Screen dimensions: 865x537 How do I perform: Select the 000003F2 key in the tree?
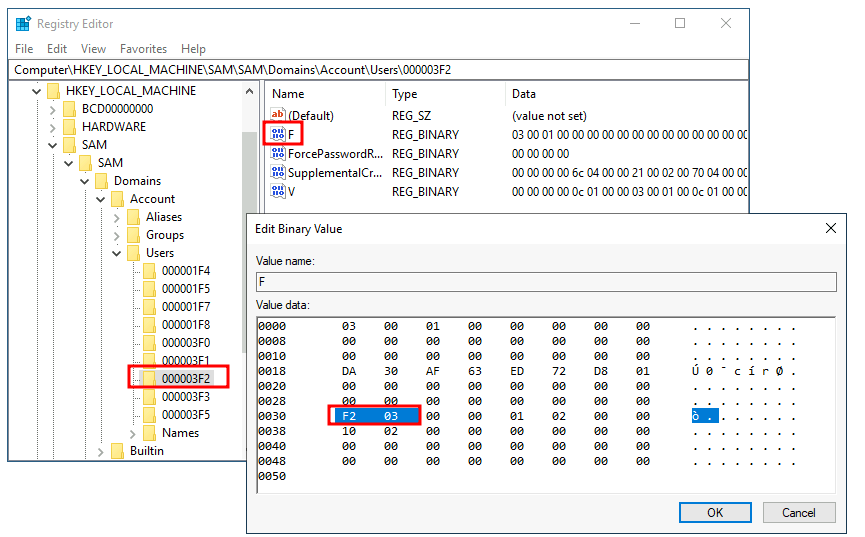click(186, 379)
